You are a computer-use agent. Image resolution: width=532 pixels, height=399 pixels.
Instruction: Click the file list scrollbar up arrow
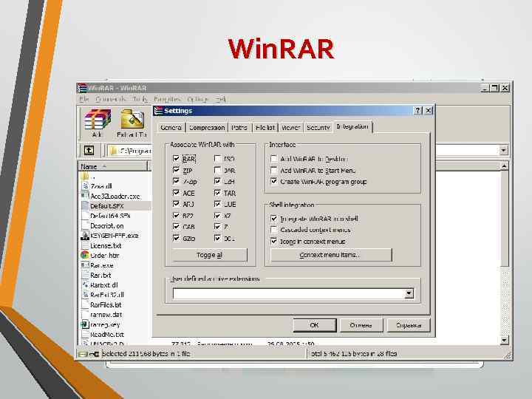click(504, 166)
